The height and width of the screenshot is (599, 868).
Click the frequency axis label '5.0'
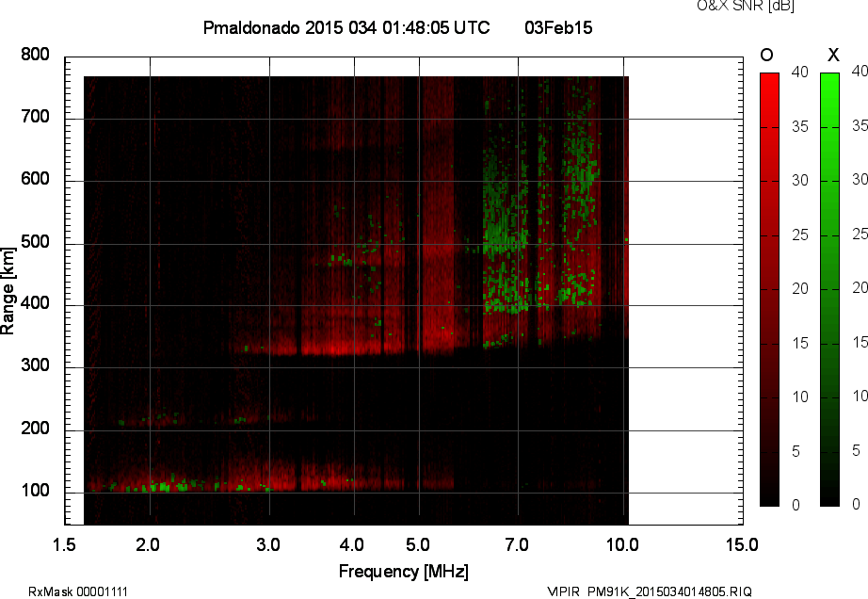pos(418,544)
